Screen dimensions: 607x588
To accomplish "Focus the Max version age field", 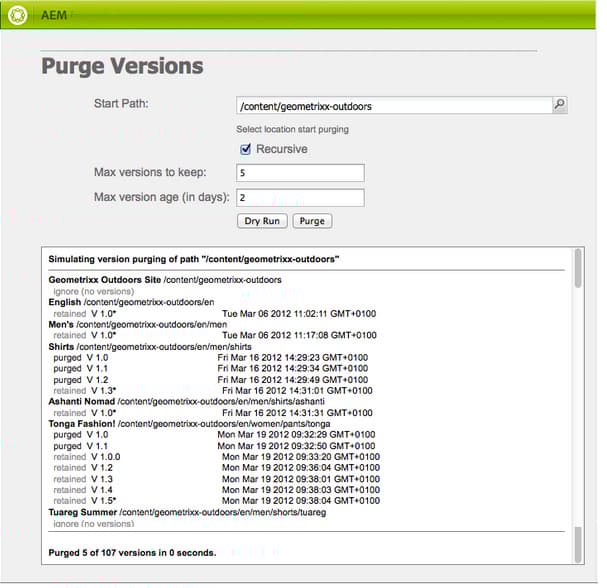I will 300,197.
